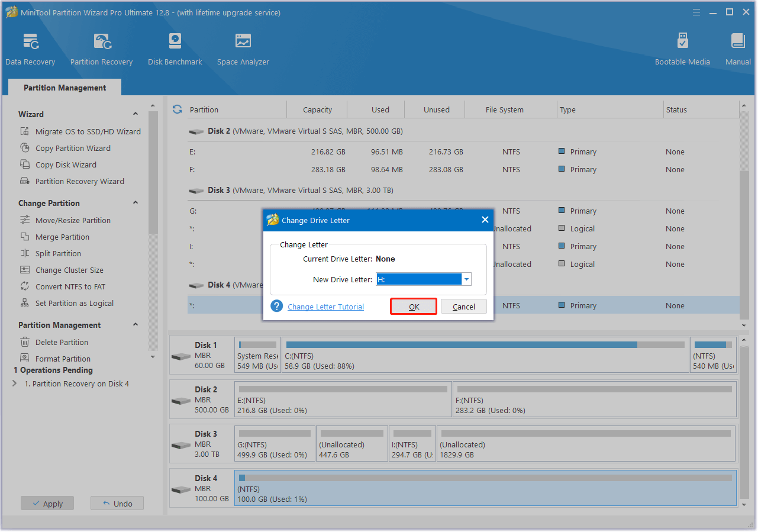The height and width of the screenshot is (532, 758).
Task: Launch Partition Recovery from toolbar
Action: [101, 50]
